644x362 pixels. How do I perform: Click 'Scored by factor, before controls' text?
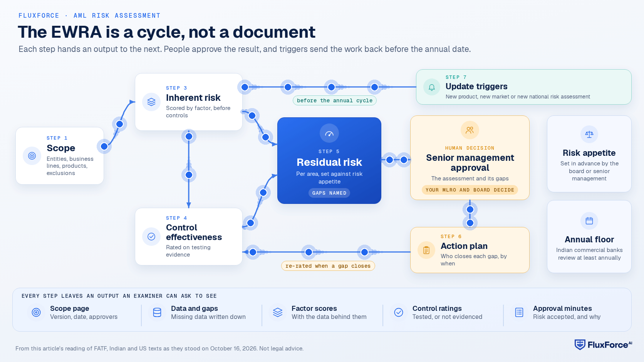[x=198, y=112]
